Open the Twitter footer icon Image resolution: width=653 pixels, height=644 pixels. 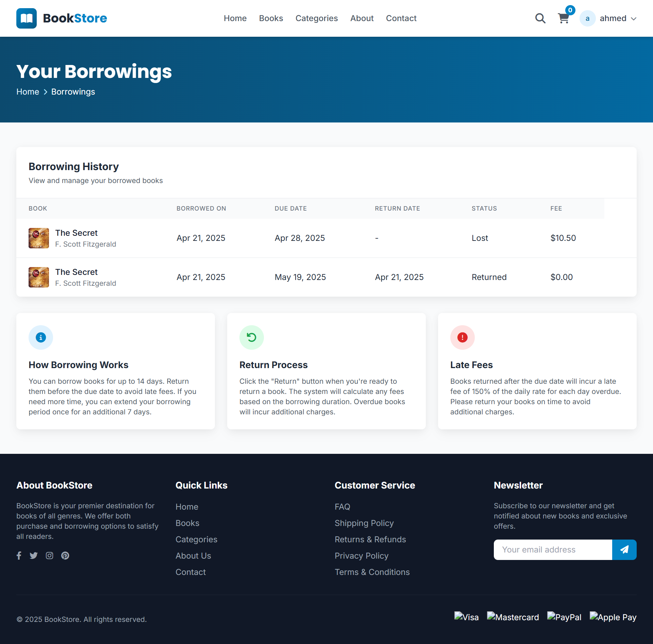click(34, 556)
